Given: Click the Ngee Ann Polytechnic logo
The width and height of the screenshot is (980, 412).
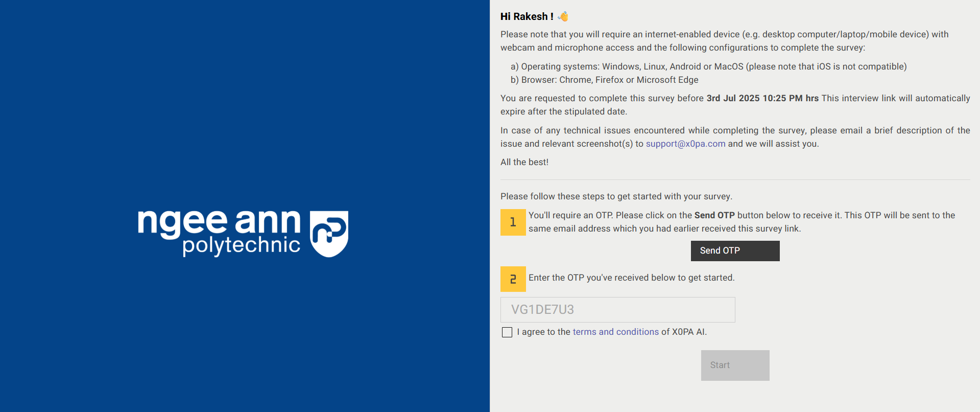Looking at the screenshot, I should coord(243,233).
